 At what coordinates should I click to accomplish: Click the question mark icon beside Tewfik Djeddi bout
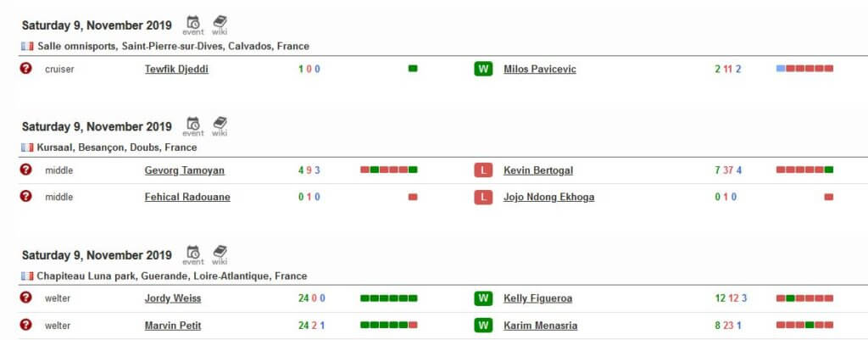(x=25, y=68)
